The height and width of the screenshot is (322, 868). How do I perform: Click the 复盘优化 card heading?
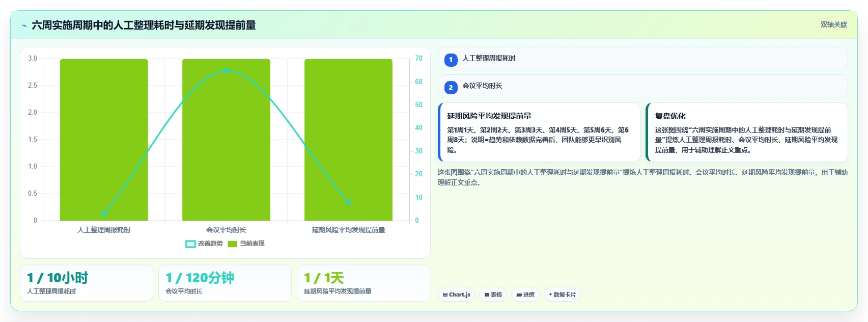pos(670,116)
